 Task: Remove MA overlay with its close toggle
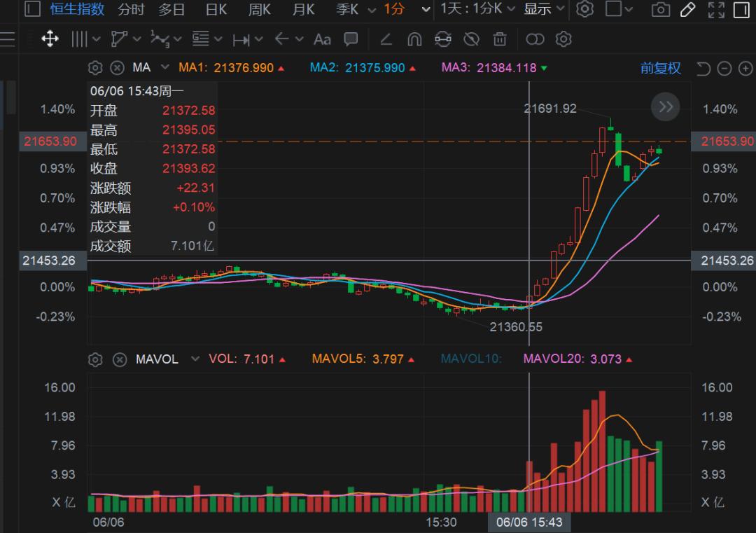pyautogui.click(x=118, y=68)
